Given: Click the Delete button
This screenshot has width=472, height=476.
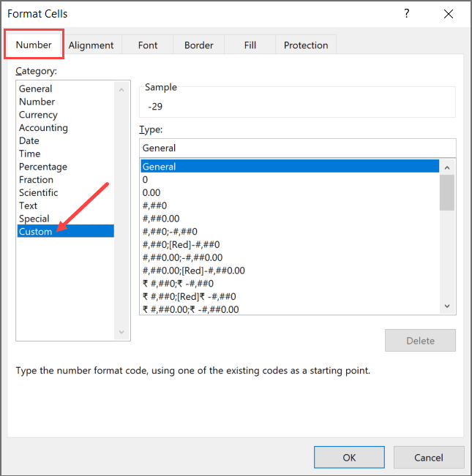Looking at the screenshot, I should pos(420,340).
